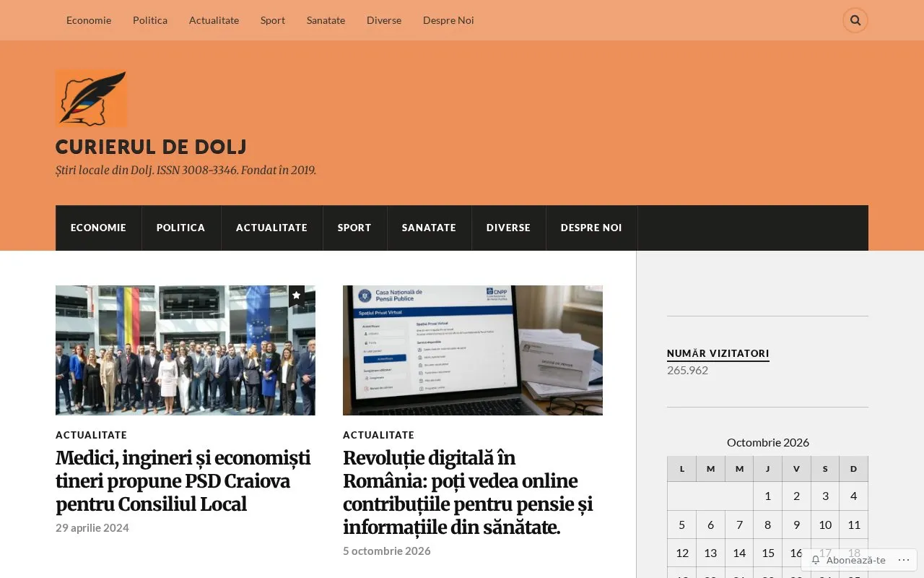Open Despre Noi in the top menu

pos(448,20)
